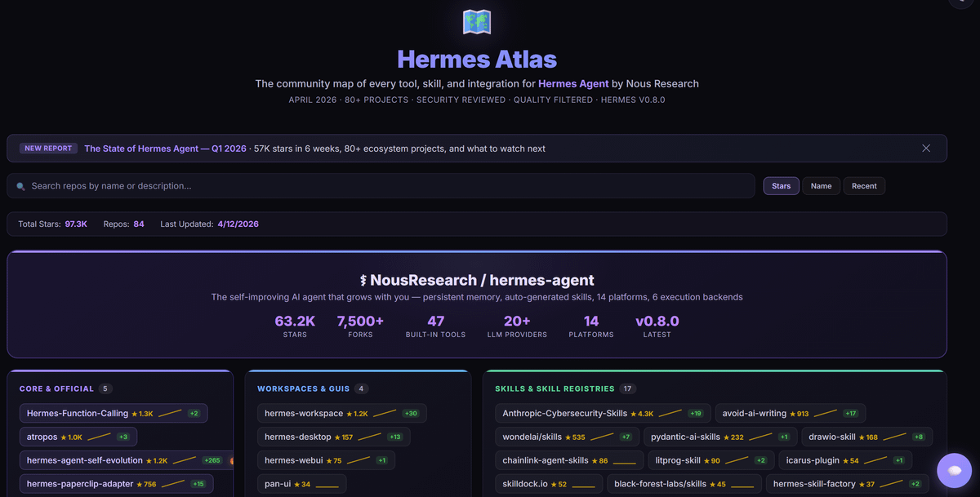Open The State of Hermes Agent report link
The height and width of the screenshot is (497, 980).
click(x=165, y=149)
